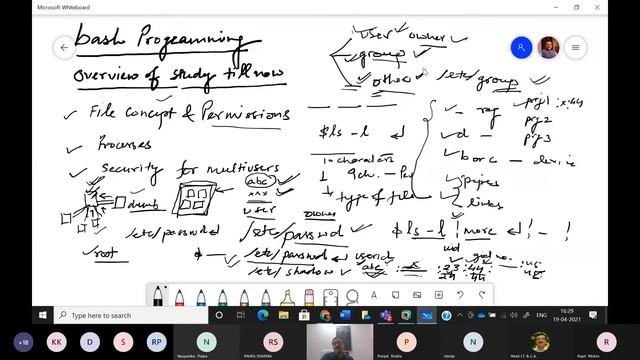
Task: Select the Head I.T. & C.A. participant photo
Action: point(540,342)
